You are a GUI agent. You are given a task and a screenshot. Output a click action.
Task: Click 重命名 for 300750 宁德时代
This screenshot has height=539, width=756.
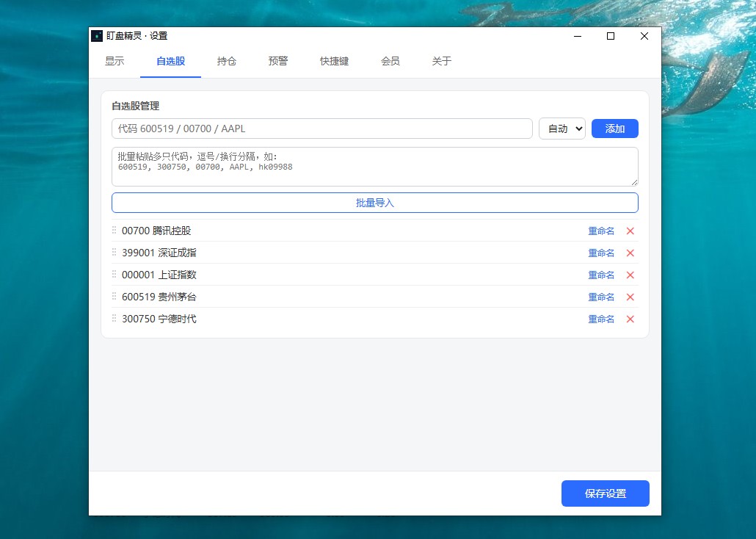point(601,319)
